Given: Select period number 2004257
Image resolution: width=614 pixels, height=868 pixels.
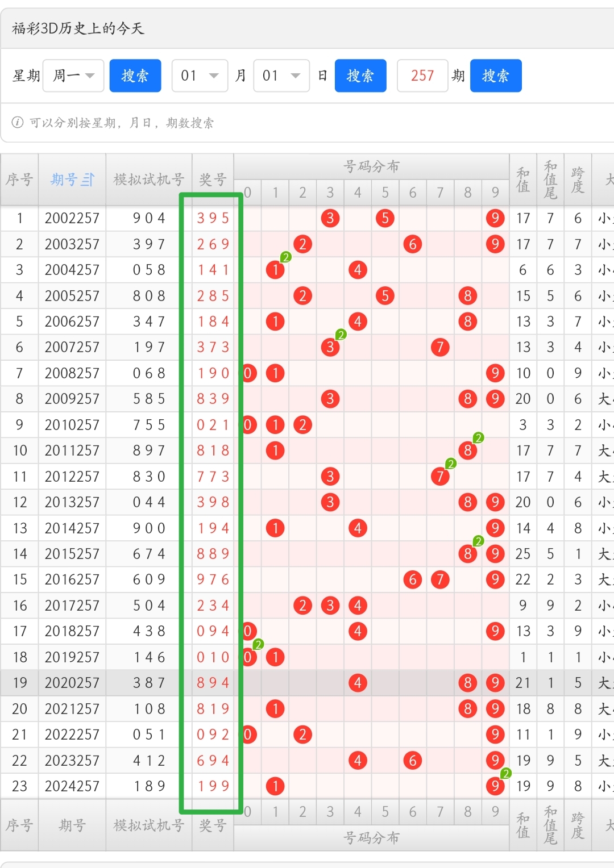Looking at the screenshot, I should click(x=72, y=270).
